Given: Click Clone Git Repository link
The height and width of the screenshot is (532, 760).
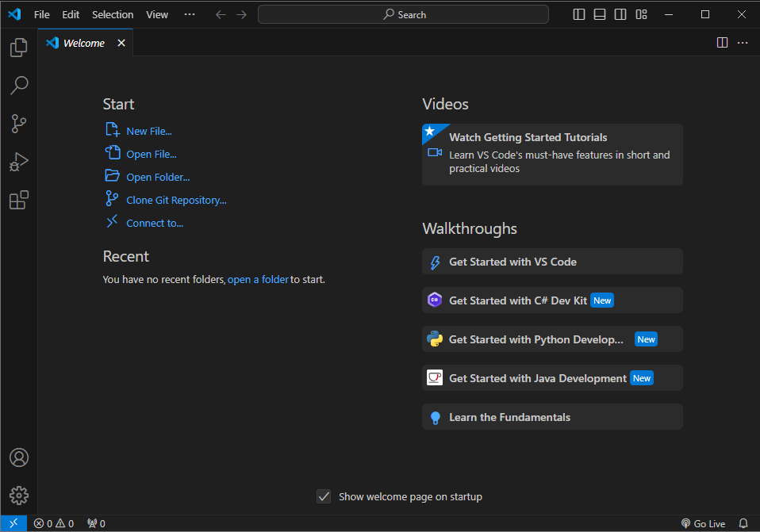Looking at the screenshot, I should point(176,200).
